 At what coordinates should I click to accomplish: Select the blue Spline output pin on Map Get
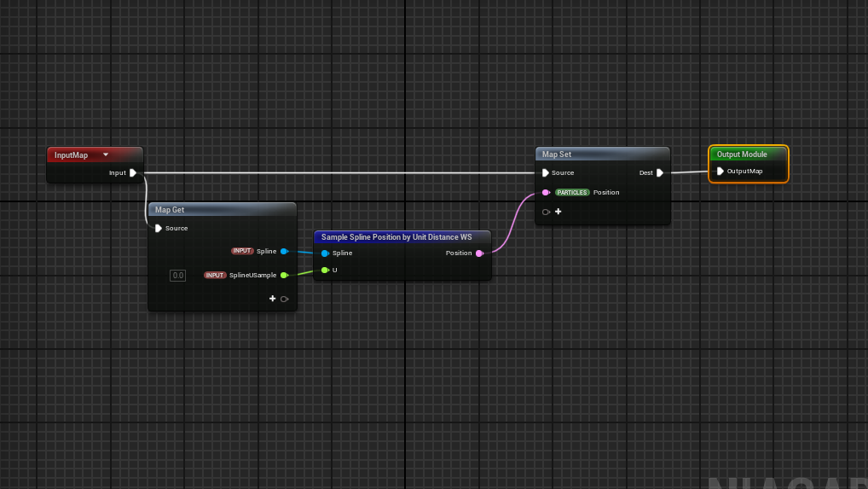(284, 251)
